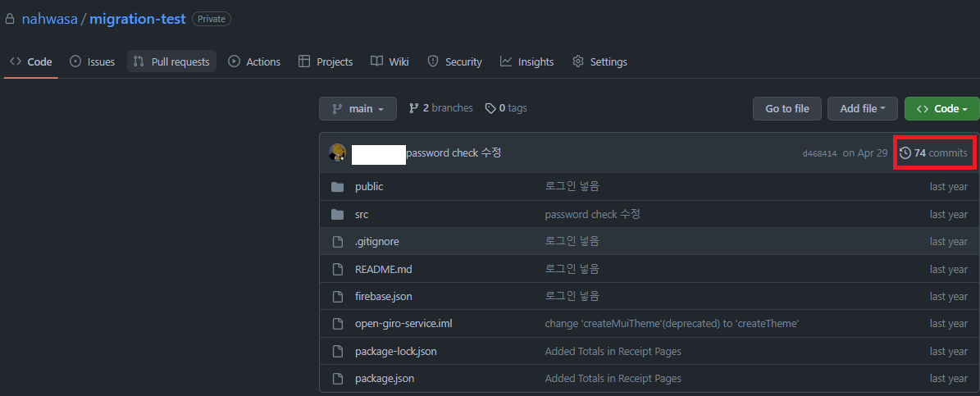Open 'Added Totals in Receipt Pages' on package-lock.json row
Screen dimensions: 980x396
tap(613, 351)
